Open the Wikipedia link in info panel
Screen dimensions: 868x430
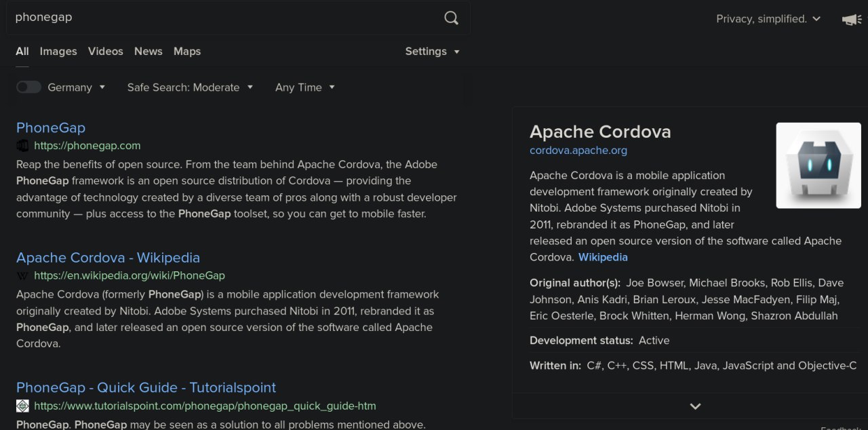(603, 258)
